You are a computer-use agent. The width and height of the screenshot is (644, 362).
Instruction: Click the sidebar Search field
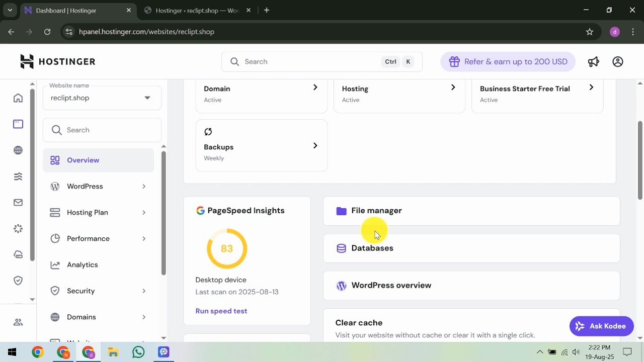pyautogui.click(x=102, y=130)
